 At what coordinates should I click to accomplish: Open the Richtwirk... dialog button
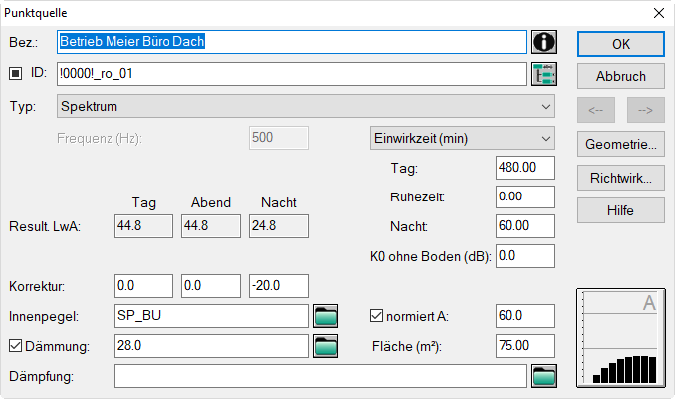click(x=621, y=178)
